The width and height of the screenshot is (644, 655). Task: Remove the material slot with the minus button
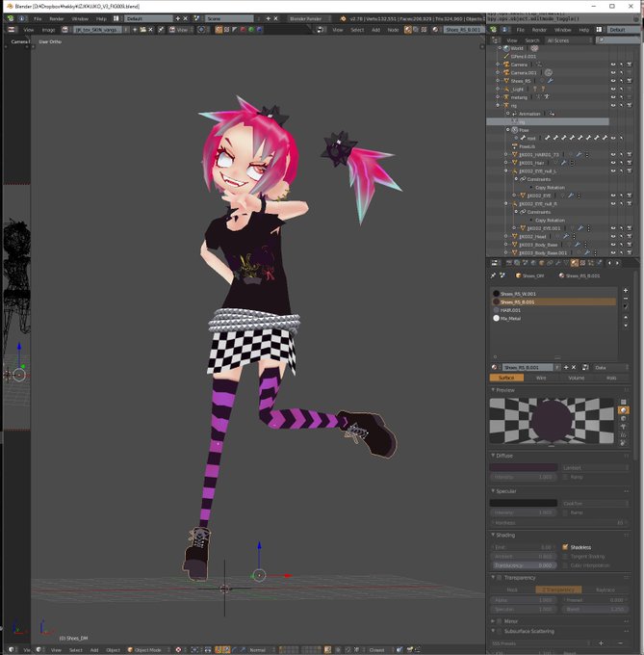(x=625, y=299)
